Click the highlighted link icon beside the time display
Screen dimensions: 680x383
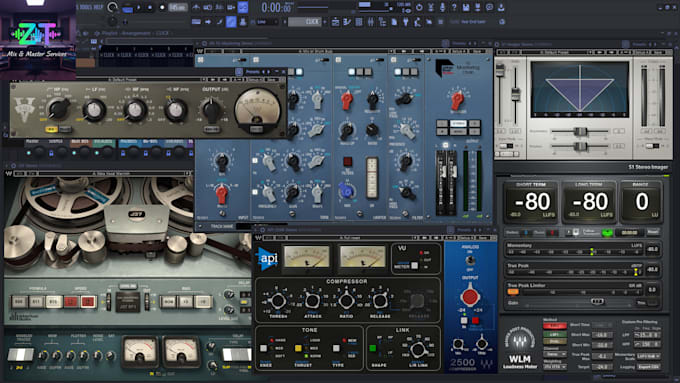(243, 7)
